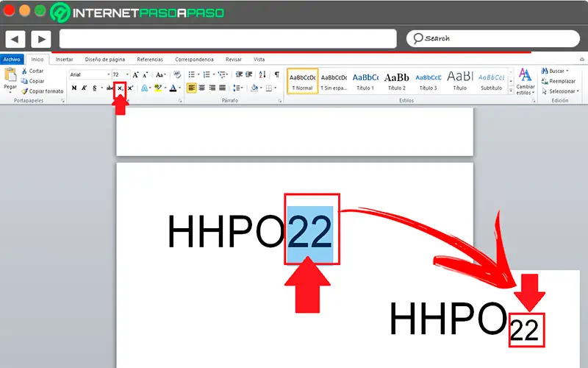Image resolution: width=588 pixels, height=368 pixels.
Task: Select align left
Action: 192,88
